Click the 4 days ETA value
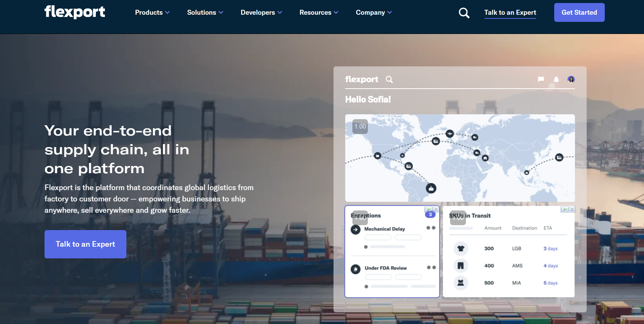Image resolution: width=644 pixels, height=324 pixels. (x=550, y=266)
